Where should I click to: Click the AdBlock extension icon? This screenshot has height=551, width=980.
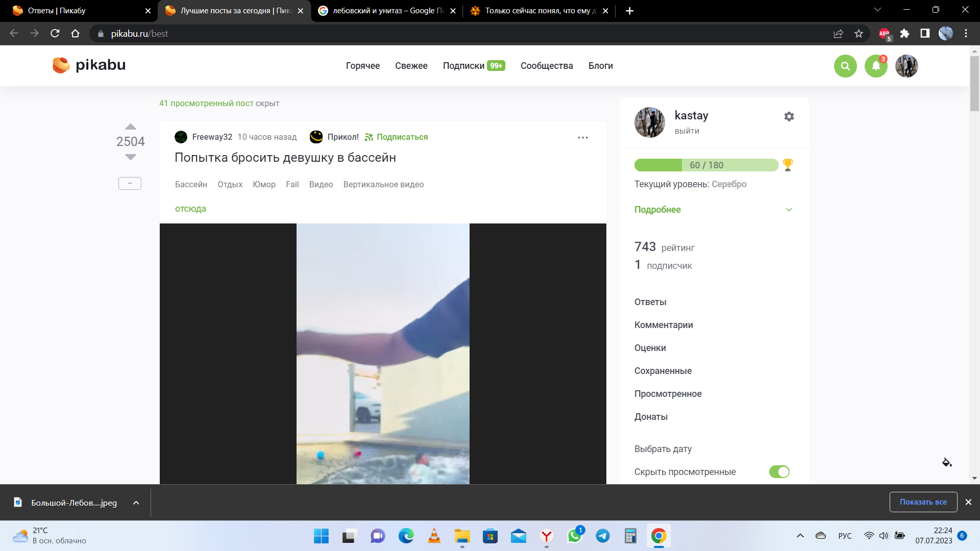pos(884,34)
